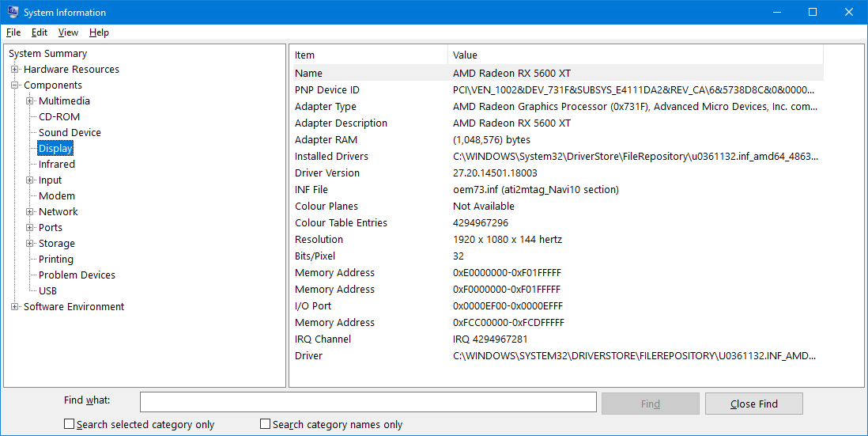Select CD-ROM in the tree
Viewport: 868px width, 436px height.
pos(59,116)
